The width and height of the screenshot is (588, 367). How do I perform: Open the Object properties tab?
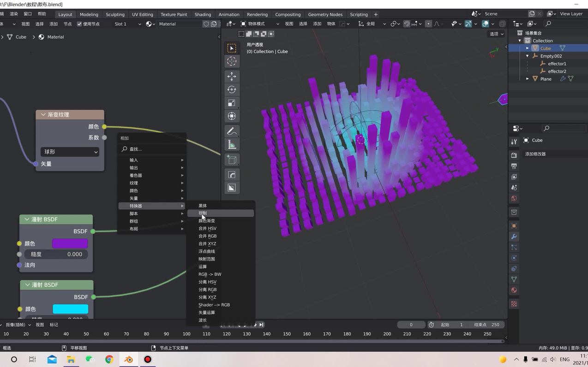514,226
